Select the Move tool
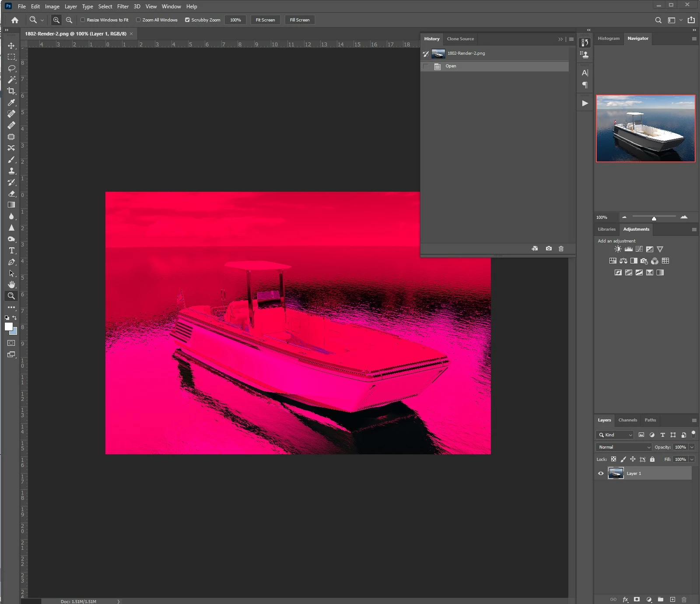Image resolution: width=700 pixels, height=604 pixels. pyautogui.click(x=11, y=46)
